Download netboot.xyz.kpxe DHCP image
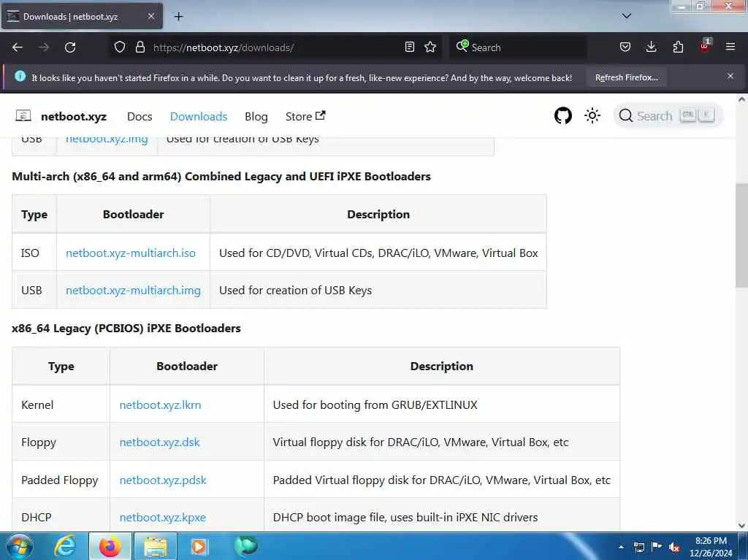 (x=163, y=517)
